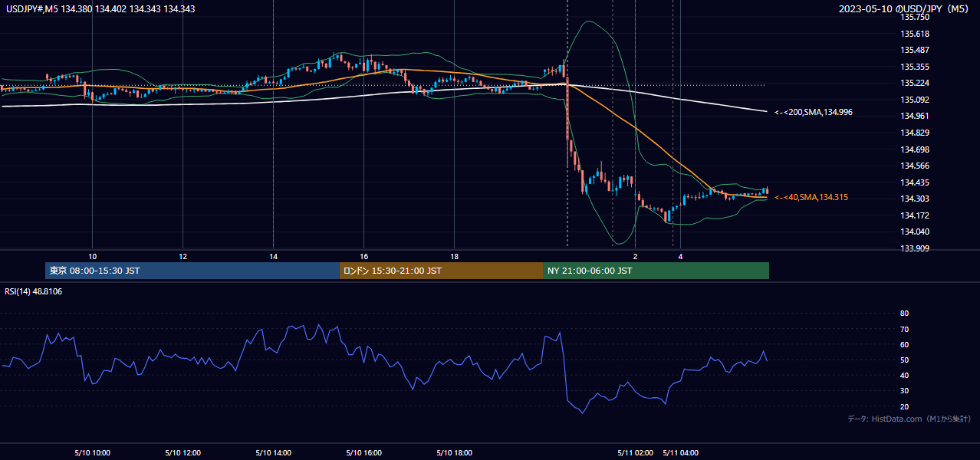Click the RSI(14) 48.8106 indicator label
Image resolution: width=980 pixels, height=460 pixels.
coord(33,291)
